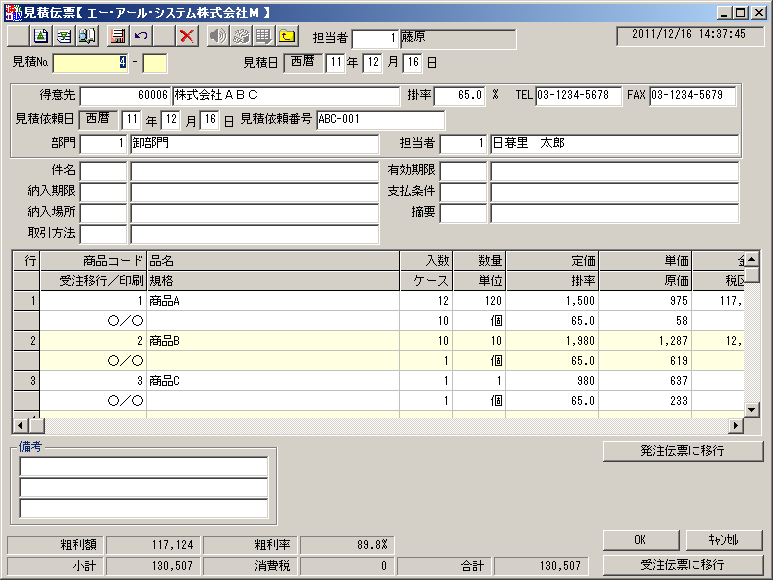Click the 得意先 code field showing 60006

point(125,96)
